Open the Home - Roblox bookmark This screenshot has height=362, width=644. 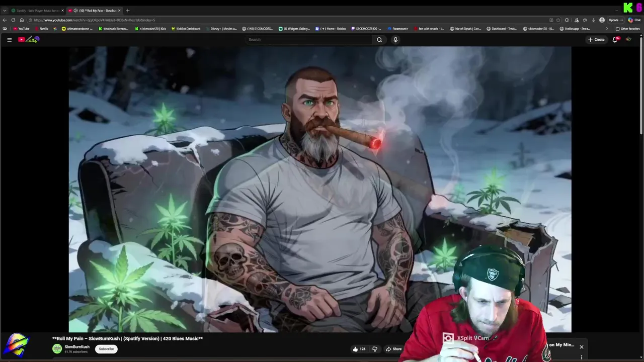point(331,29)
